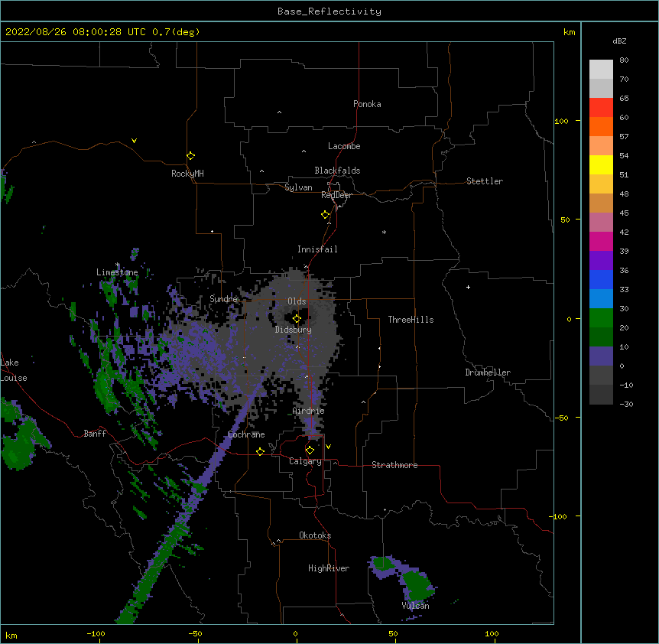Click the Calgary city label
Image resolution: width=659 pixels, height=644 pixels.
pyautogui.click(x=305, y=461)
